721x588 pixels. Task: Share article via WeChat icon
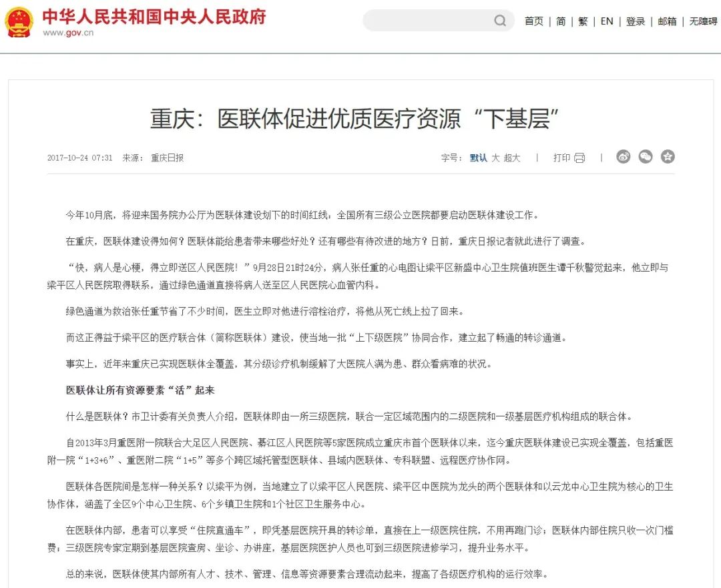tap(646, 157)
